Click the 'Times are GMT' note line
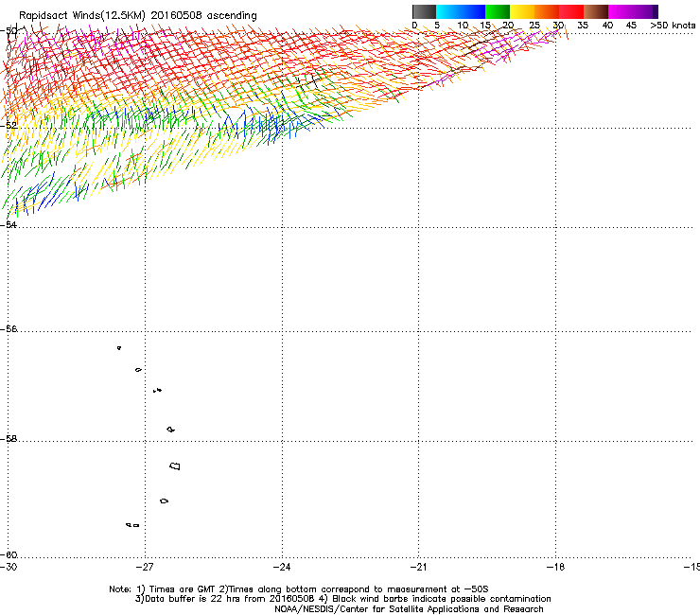700x615 pixels. click(299, 589)
